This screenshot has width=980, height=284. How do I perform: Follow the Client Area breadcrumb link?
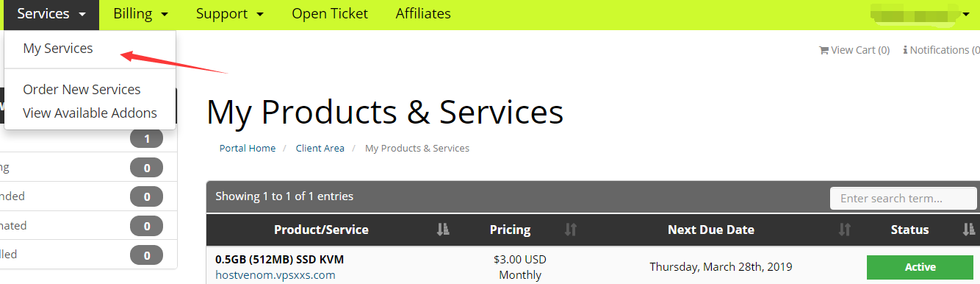320,148
